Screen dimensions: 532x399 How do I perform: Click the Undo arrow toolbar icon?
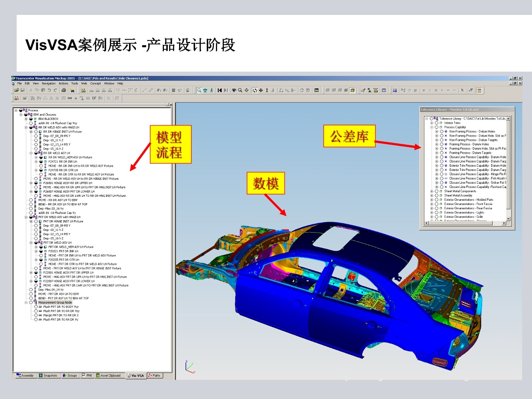click(49, 90)
